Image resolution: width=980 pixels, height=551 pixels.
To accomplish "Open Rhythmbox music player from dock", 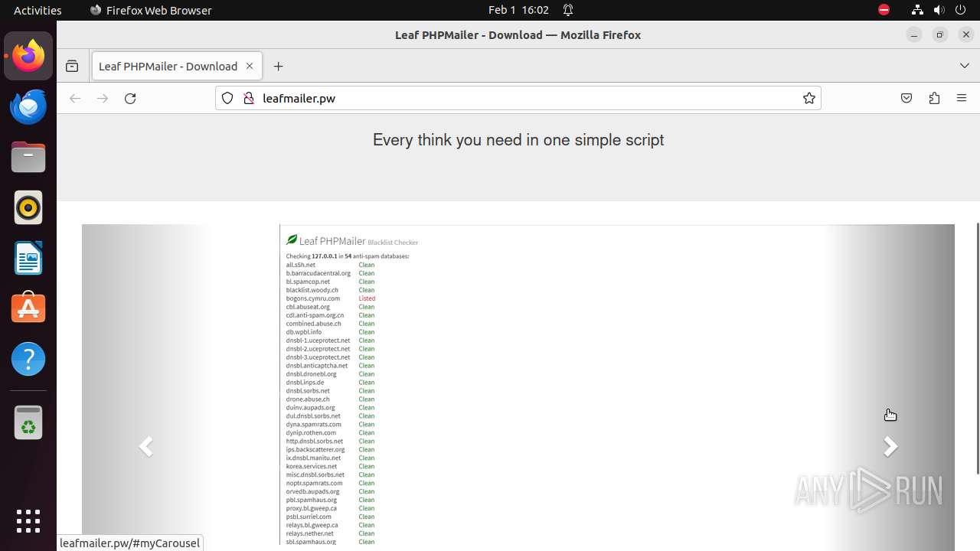I will click(28, 207).
